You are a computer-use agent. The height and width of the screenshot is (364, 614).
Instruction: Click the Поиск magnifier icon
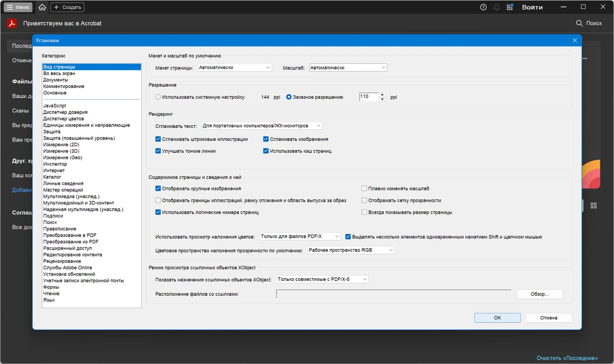coord(579,23)
